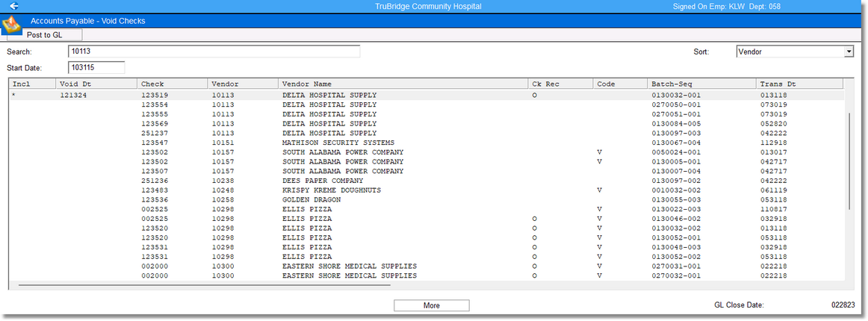Click vendor number 10238
Screen dimensions: 868x321
222,181
